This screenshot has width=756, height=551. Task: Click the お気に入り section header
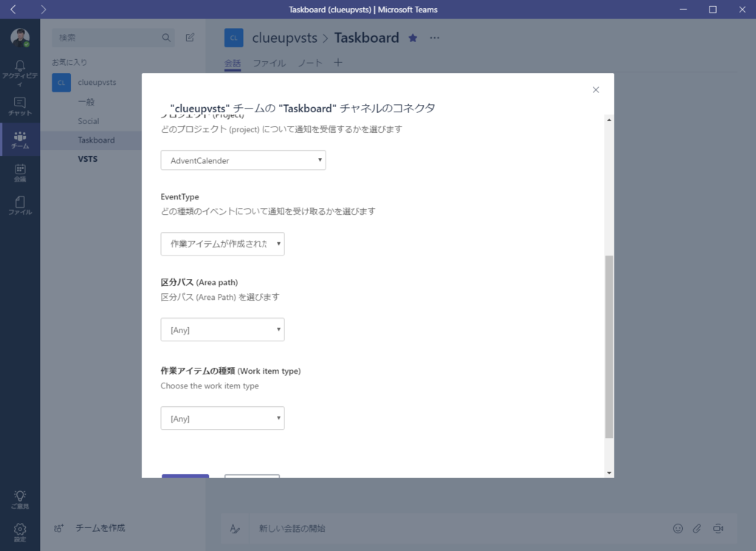69,62
